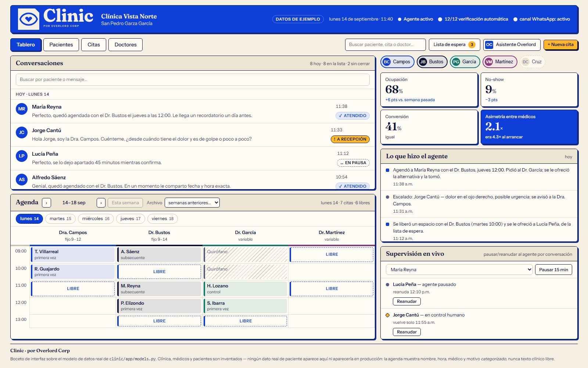588x368 pixels.
Task: Open the semanas anteriores archive dropdown
Action: coord(192,203)
